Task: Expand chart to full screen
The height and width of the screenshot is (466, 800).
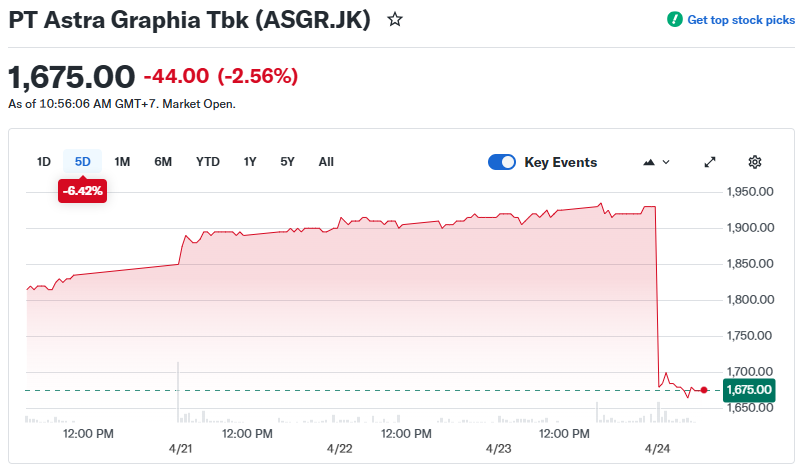Action: pyautogui.click(x=710, y=162)
